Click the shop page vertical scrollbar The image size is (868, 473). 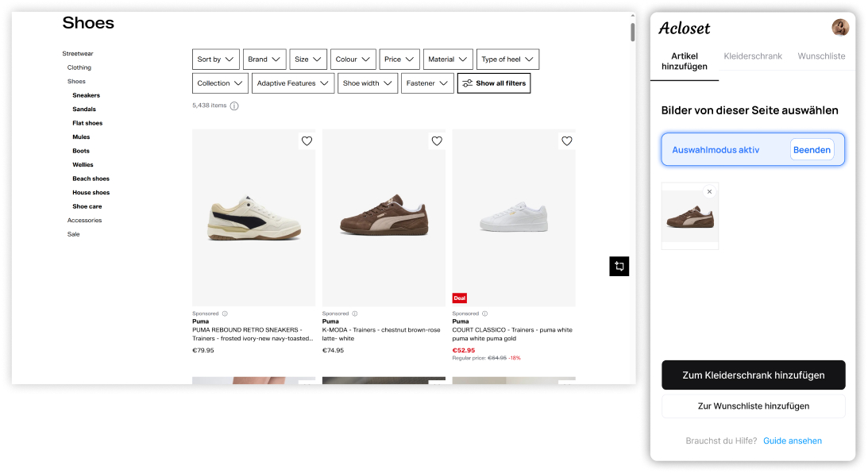point(632,32)
